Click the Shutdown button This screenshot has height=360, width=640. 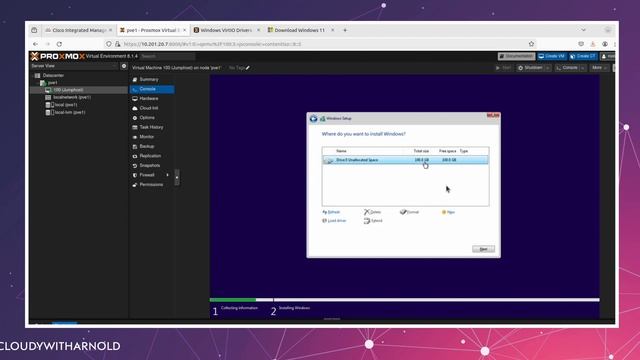pos(530,68)
